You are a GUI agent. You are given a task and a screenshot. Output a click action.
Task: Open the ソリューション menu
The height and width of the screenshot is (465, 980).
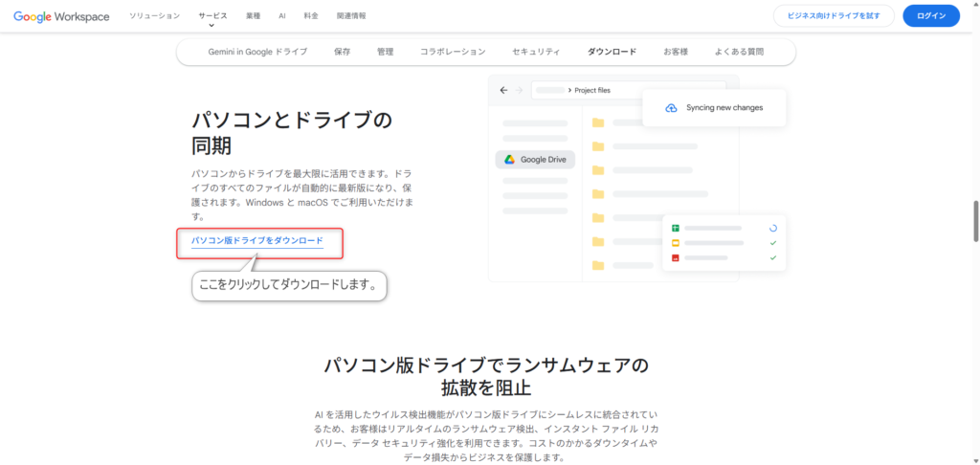pos(154,16)
